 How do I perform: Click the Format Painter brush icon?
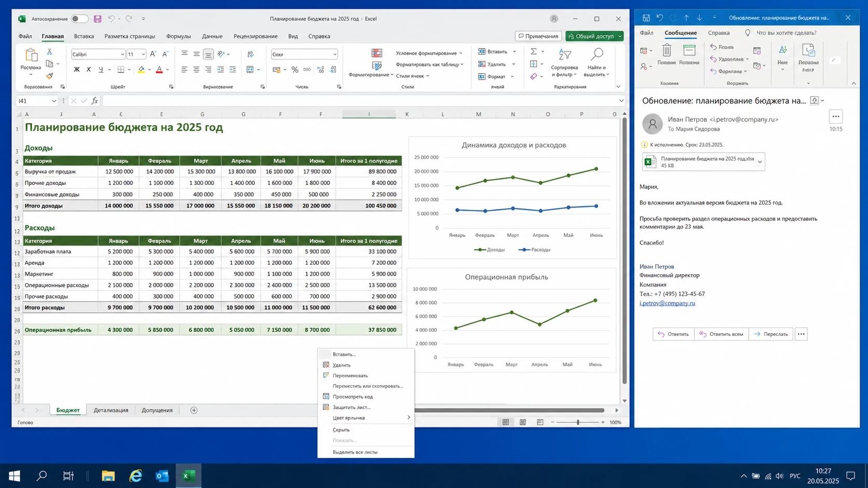click(49, 76)
